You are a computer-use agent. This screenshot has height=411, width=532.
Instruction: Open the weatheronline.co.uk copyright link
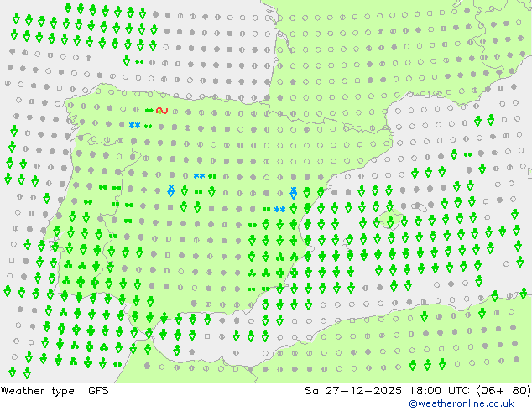tap(462, 403)
